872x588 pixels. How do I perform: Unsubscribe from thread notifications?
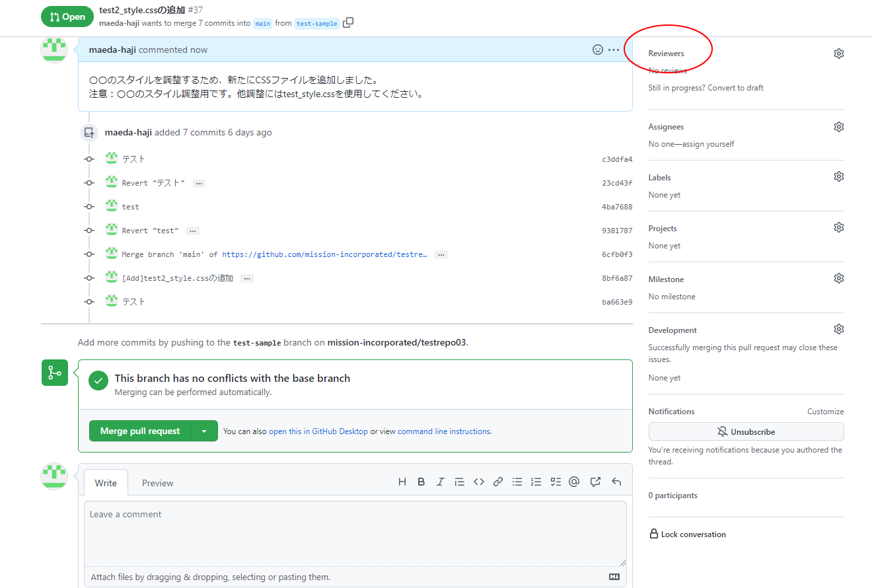(746, 431)
